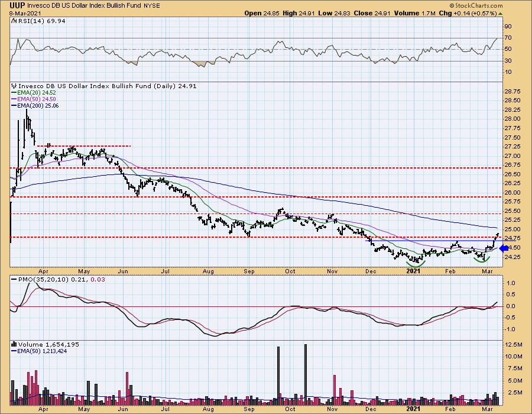Click the EMA(200) 25.06 legend entry

pos(35,105)
